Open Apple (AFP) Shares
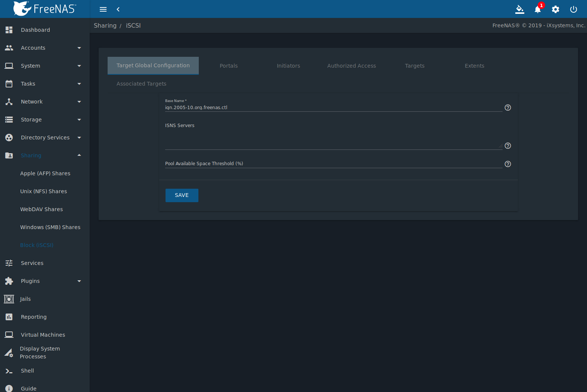The width and height of the screenshot is (587, 392). pyautogui.click(x=45, y=173)
